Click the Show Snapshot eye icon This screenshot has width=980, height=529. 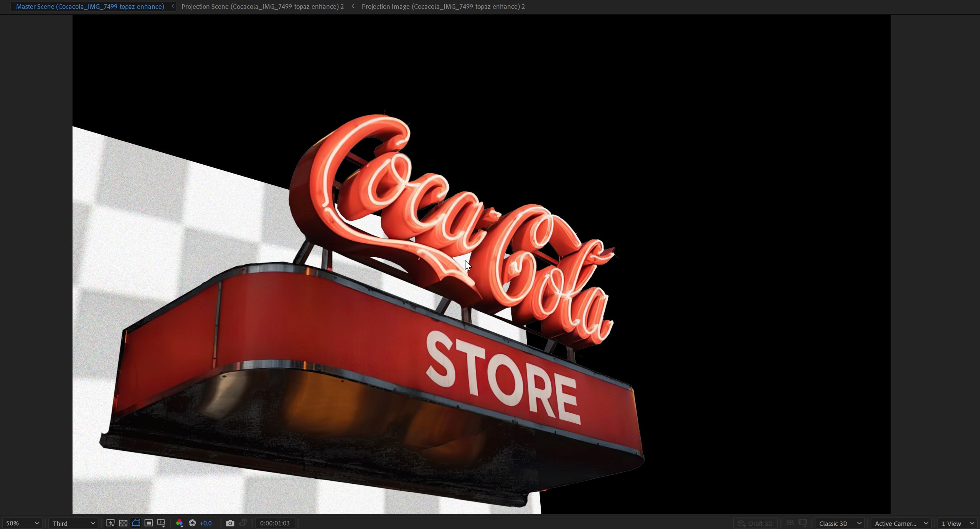click(243, 523)
